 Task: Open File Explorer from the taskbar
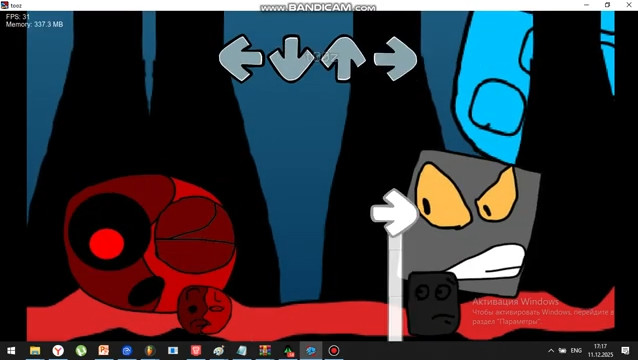click(35, 350)
